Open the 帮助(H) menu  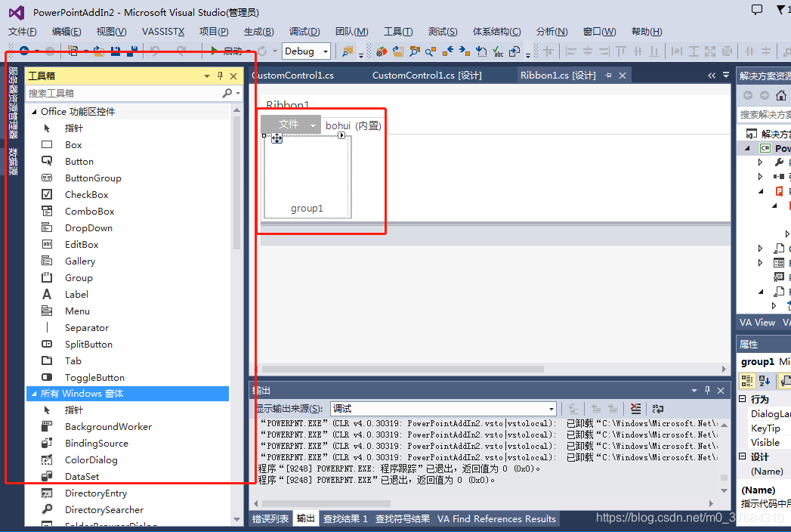click(647, 31)
